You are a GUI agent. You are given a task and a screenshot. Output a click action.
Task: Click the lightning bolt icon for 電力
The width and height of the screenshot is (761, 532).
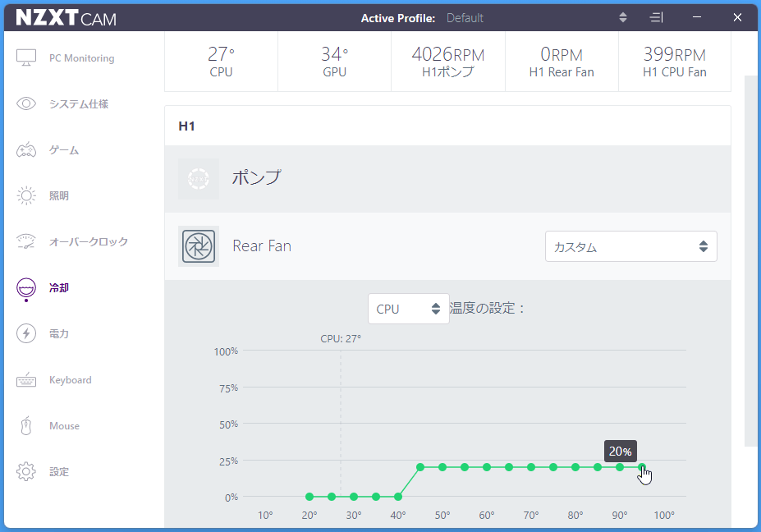pos(26,333)
